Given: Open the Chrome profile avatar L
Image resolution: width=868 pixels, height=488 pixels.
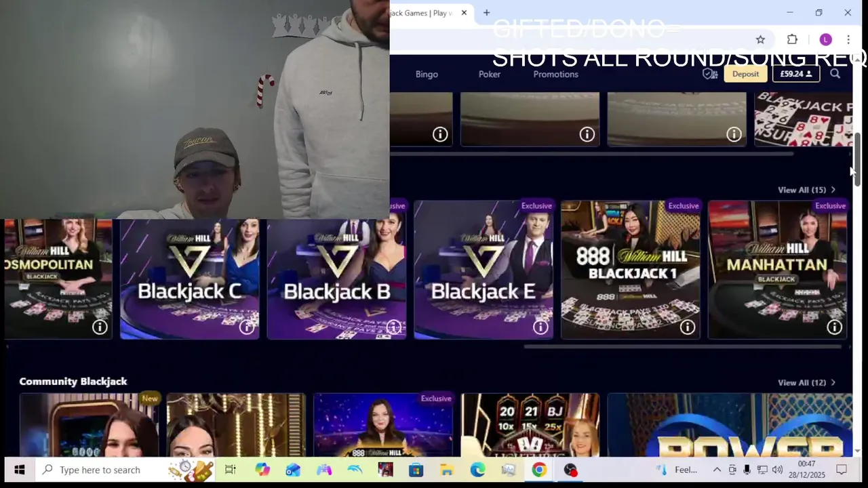Looking at the screenshot, I should pyautogui.click(x=825, y=39).
